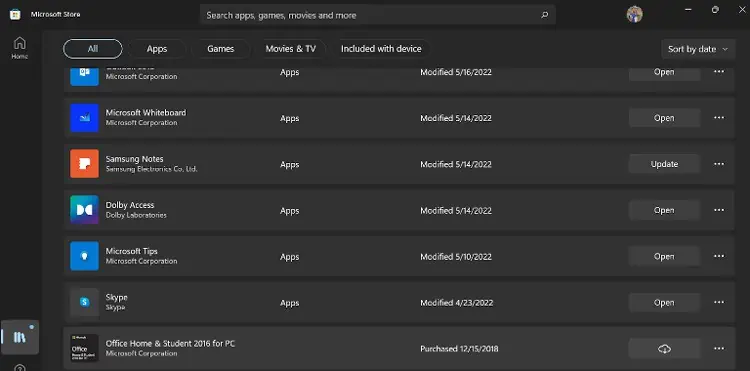Click the Purchased 12/15/2018 text

pos(459,349)
